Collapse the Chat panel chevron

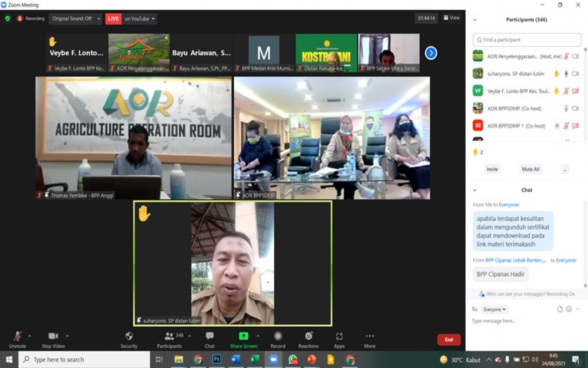tap(475, 190)
